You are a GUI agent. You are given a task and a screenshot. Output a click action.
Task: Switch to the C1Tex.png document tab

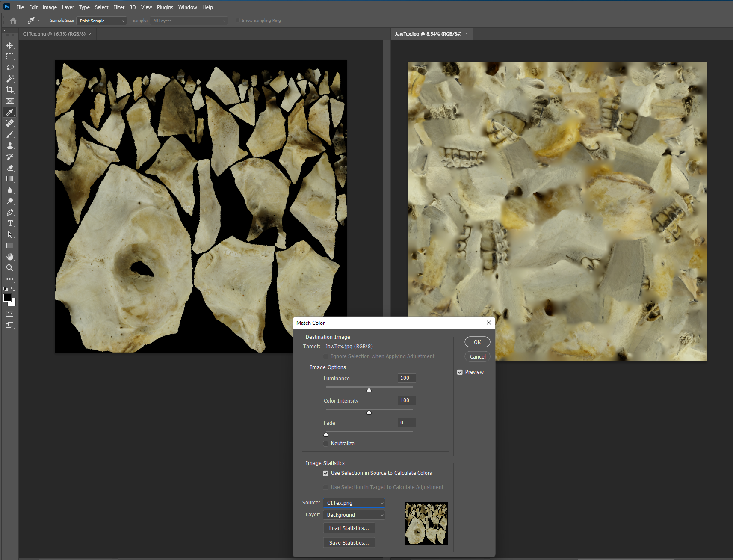[x=54, y=34]
